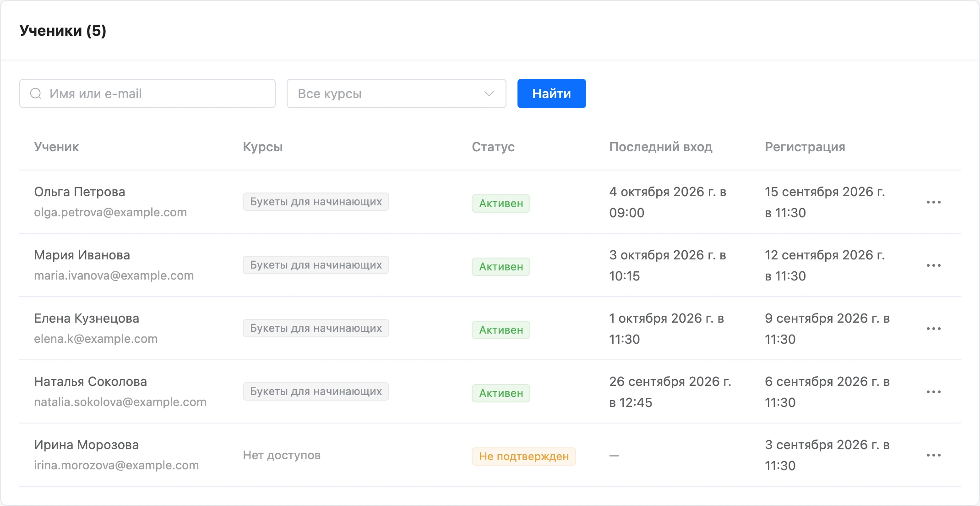Click last login 26 сентября 2026 г. в 12:45
This screenshot has width=980, height=506.
coord(670,392)
